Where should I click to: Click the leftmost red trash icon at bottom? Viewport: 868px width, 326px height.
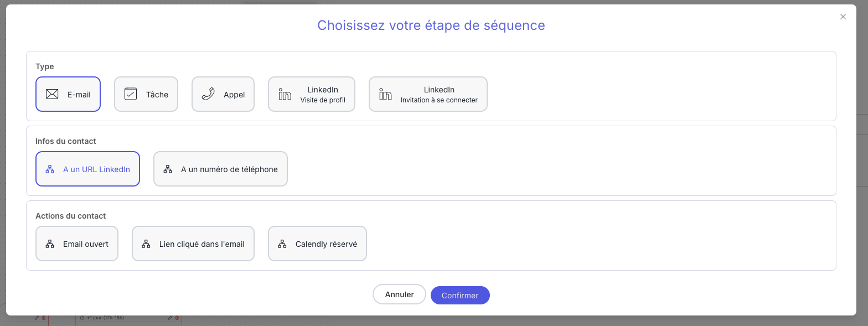pos(44,318)
